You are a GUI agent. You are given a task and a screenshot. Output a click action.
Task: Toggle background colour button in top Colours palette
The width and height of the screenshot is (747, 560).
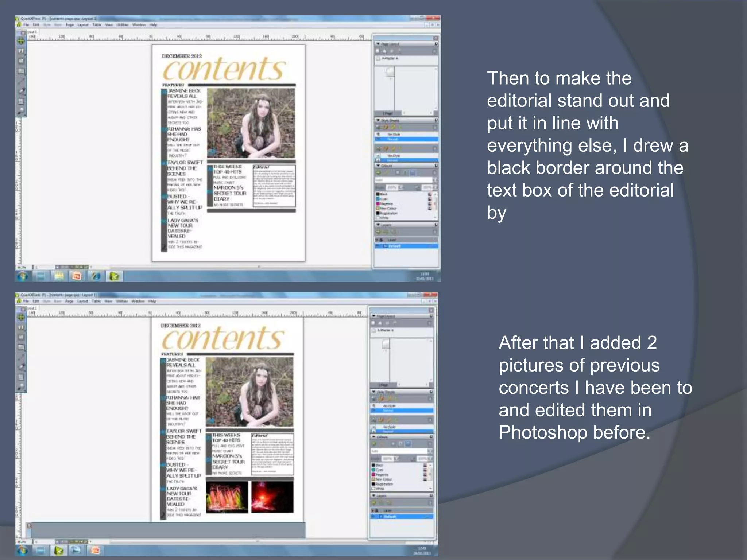[x=413, y=172]
